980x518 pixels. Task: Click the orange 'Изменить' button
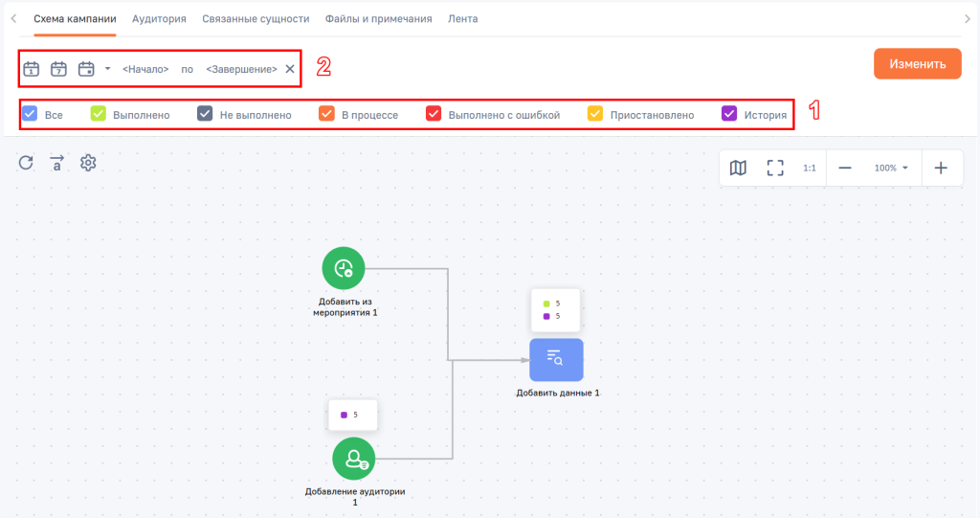click(918, 64)
